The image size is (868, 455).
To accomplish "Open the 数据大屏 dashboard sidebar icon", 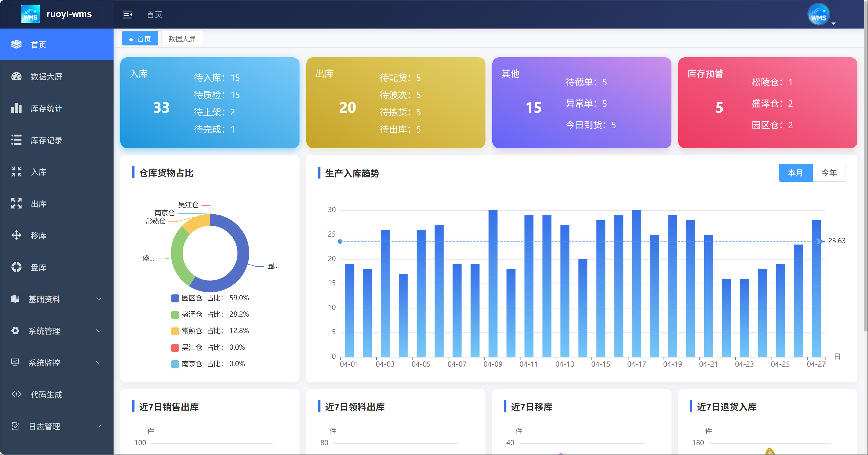I will tap(16, 77).
